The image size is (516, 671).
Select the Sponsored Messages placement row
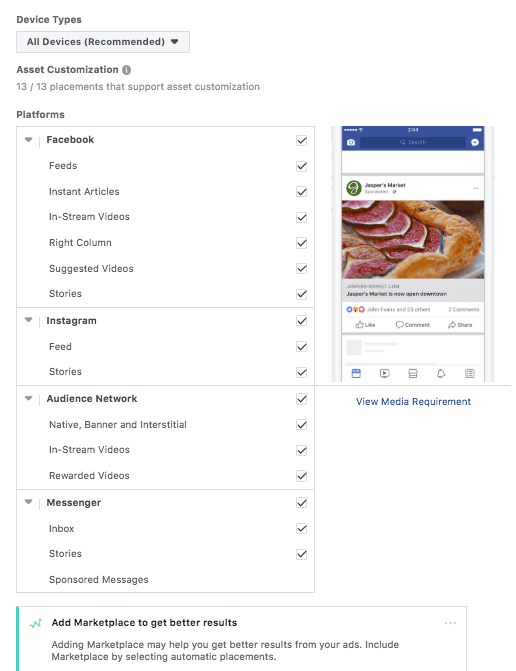pos(165,579)
